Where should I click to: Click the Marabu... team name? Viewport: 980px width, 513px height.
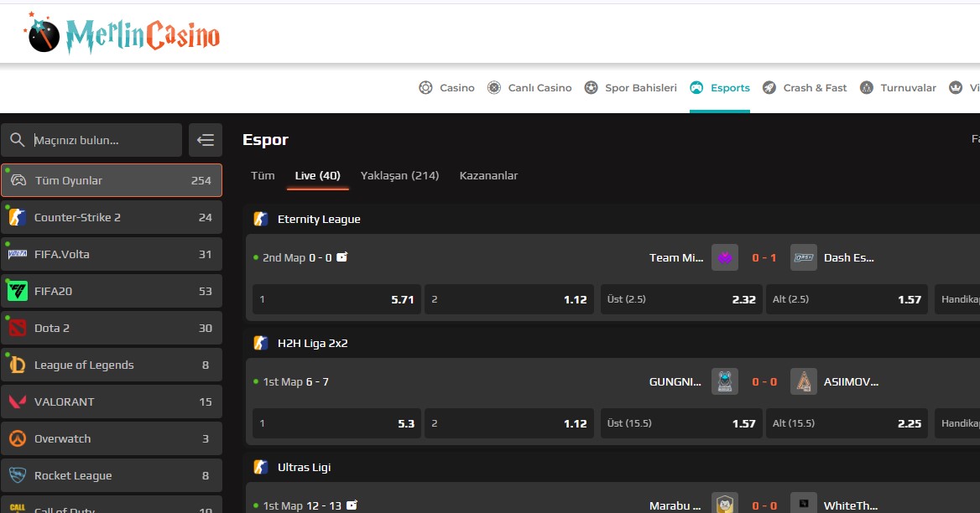coord(675,505)
